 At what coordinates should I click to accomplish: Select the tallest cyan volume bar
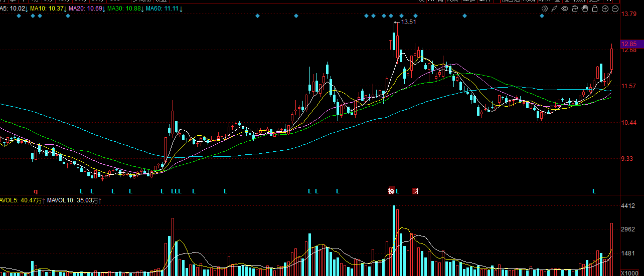[394, 240]
